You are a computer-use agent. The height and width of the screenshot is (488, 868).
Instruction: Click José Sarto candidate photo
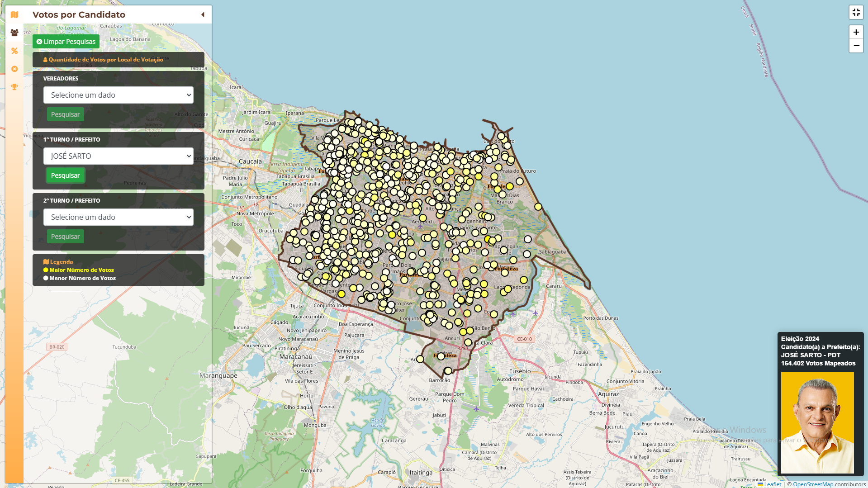click(817, 422)
